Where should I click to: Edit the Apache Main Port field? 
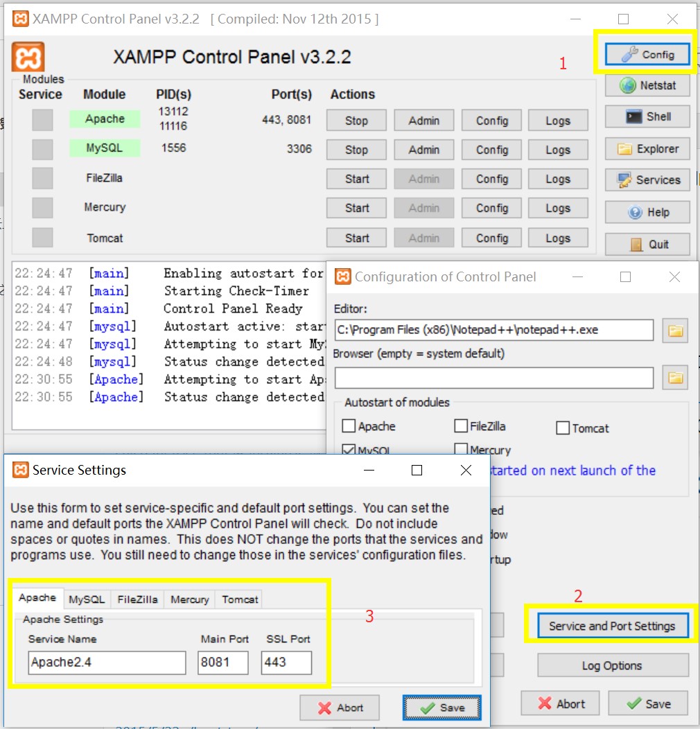pyautogui.click(x=222, y=662)
